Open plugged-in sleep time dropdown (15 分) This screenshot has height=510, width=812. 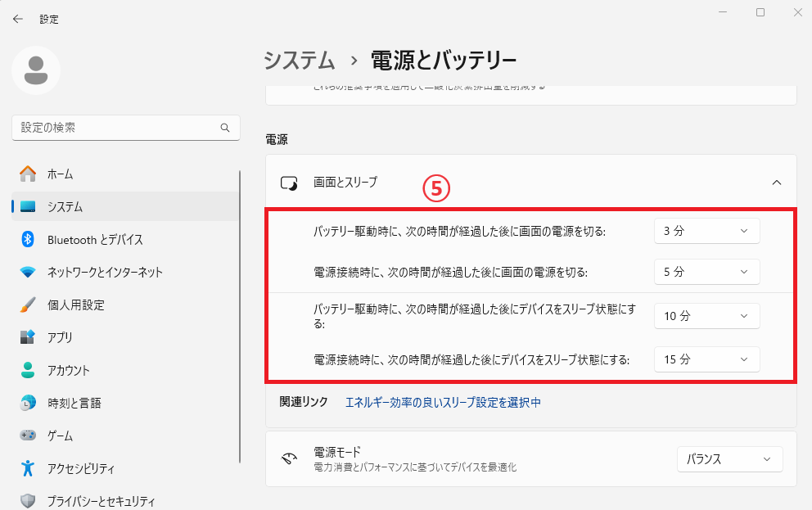706,359
